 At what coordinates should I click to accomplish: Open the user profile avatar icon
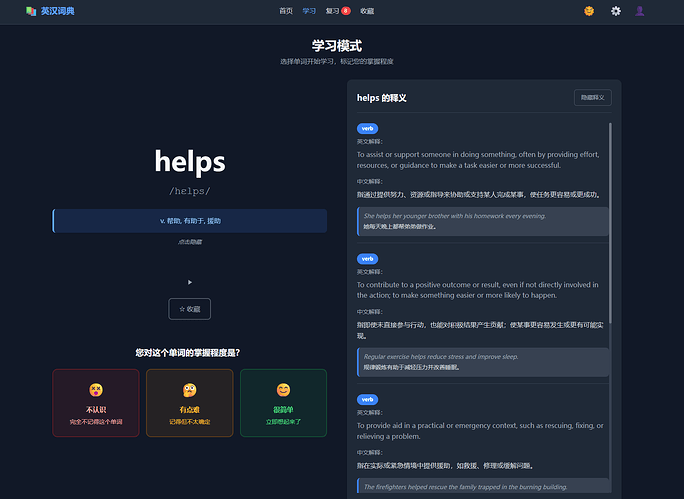coord(640,11)
